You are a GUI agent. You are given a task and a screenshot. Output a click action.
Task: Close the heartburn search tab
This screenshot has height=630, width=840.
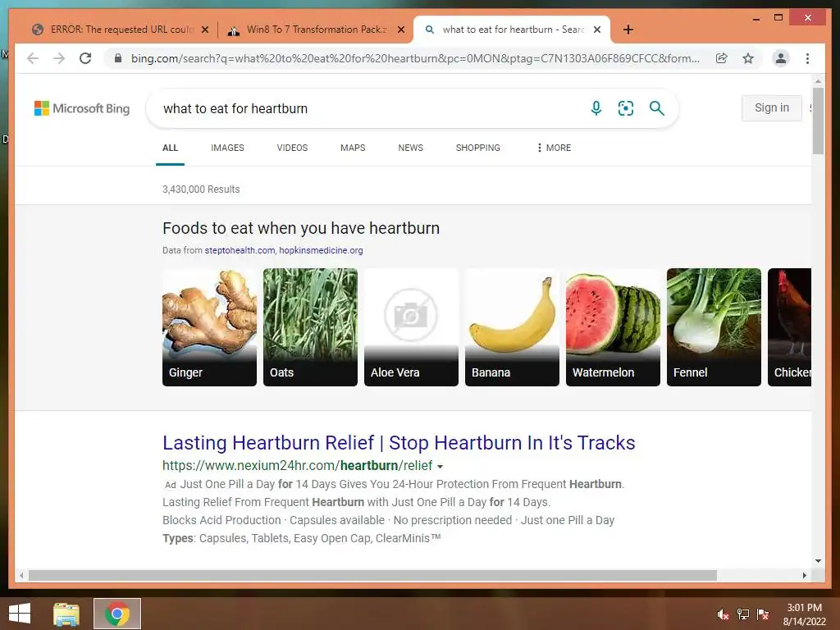point(597,30)
